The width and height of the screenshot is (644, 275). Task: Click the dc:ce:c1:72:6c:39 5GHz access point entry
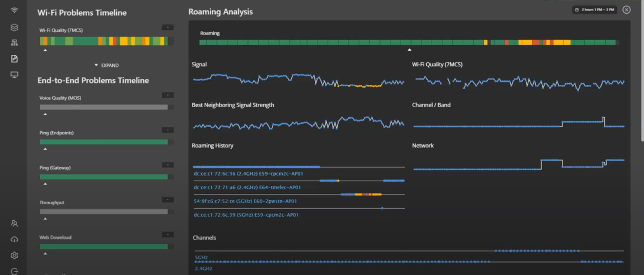246,215
